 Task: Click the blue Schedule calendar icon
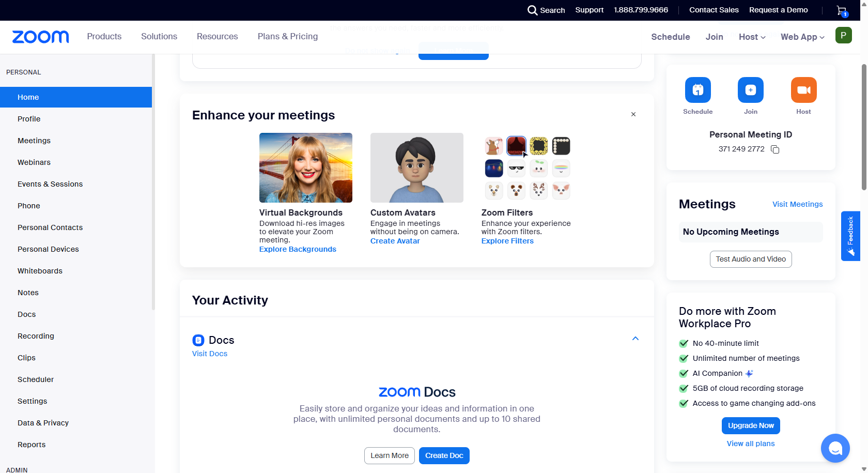pyautogui.click(x=698, y=90)
